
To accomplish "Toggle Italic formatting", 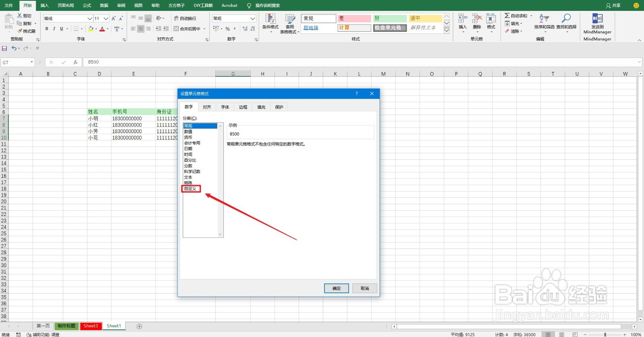I will (54, 29).
